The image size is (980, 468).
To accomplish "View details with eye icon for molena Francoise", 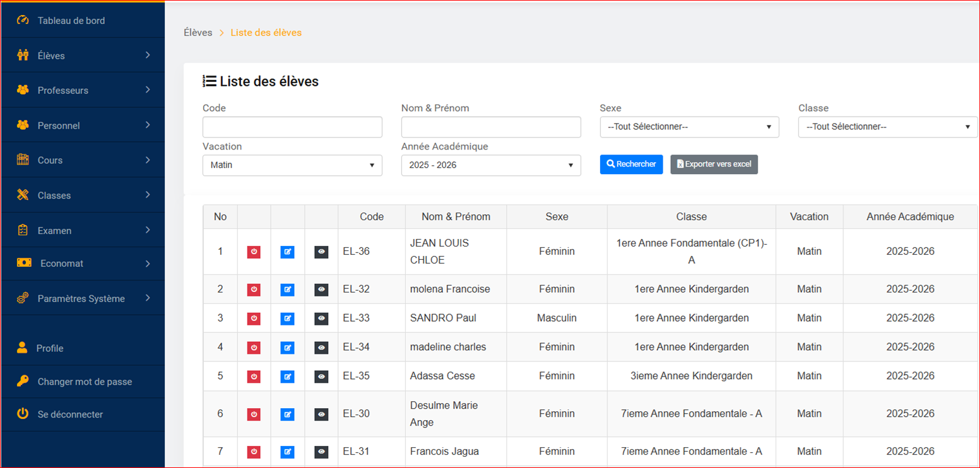I will 321,290.
